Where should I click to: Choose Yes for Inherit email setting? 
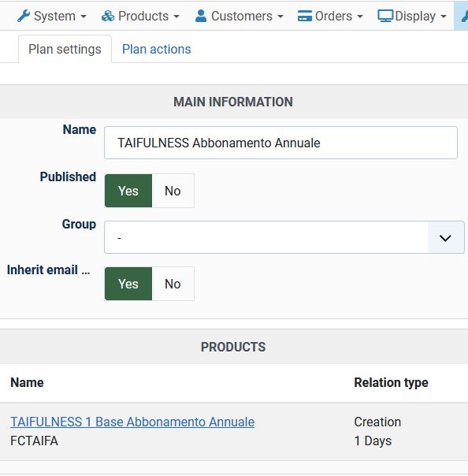[128, 284]
